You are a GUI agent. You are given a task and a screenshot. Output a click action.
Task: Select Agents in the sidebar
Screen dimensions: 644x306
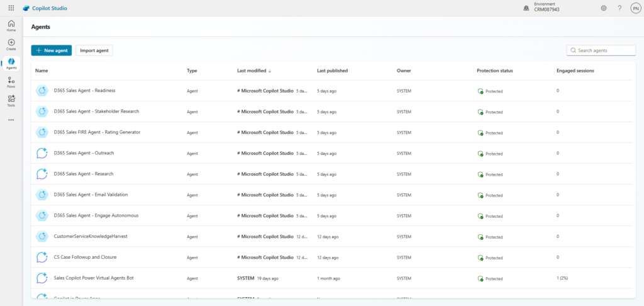(11, 64)
